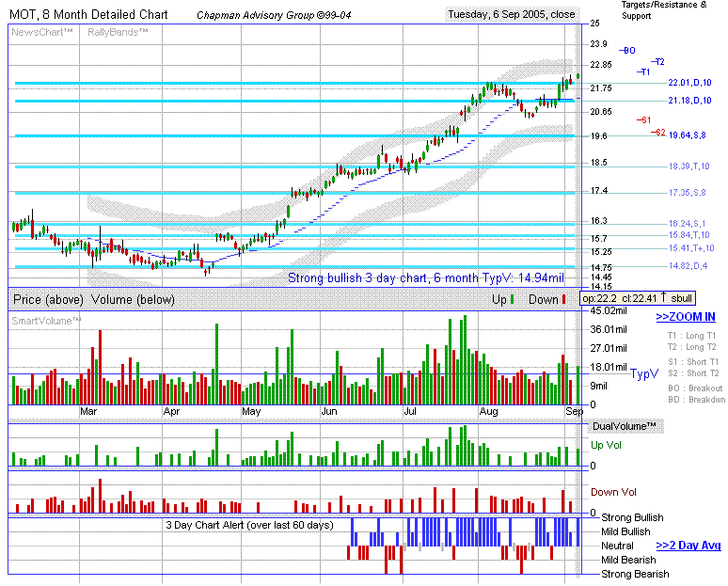Select the RallyBands™ label
The width and height of the screenshot is (728, 586).
pyautogui.click(x=118, y=32)
